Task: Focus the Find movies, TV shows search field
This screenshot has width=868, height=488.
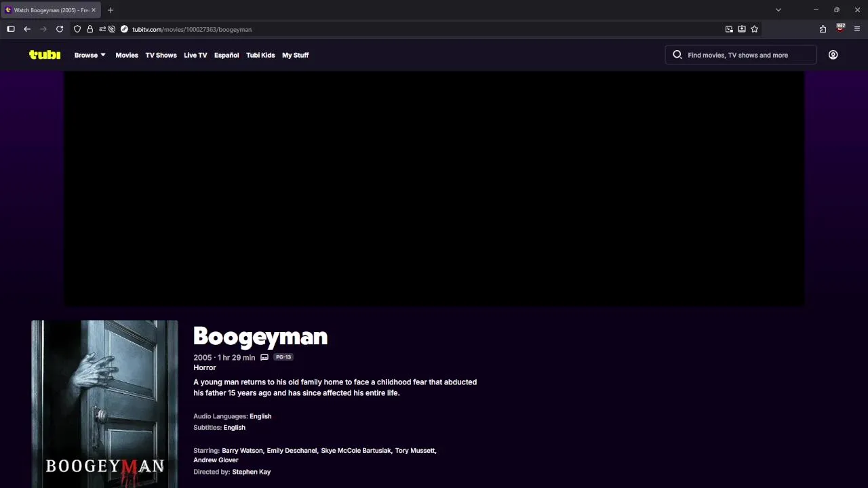Action: [x=741, y=55]
